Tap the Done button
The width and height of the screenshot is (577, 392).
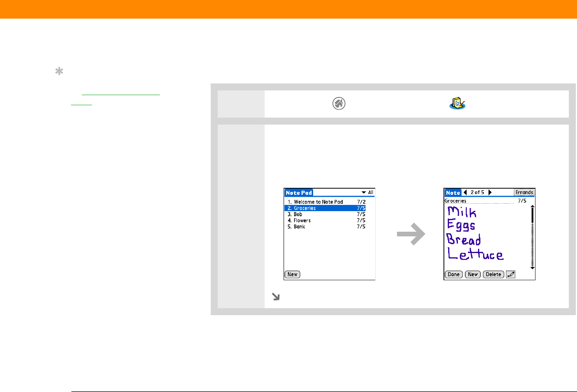(x=454, y=274)
